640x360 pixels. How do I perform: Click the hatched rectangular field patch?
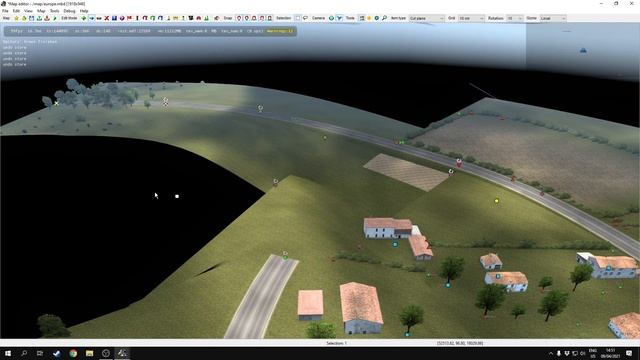[x=406, y=172]
